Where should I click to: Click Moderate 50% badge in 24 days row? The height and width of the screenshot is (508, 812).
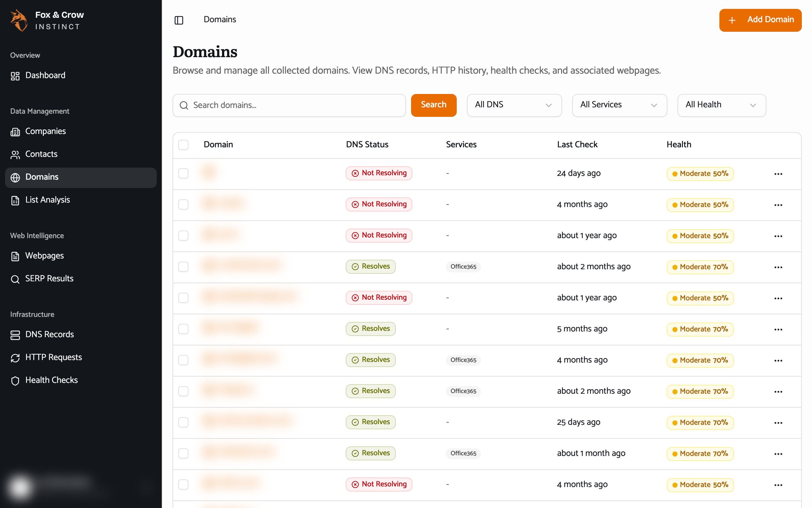[x=700, y=174]
